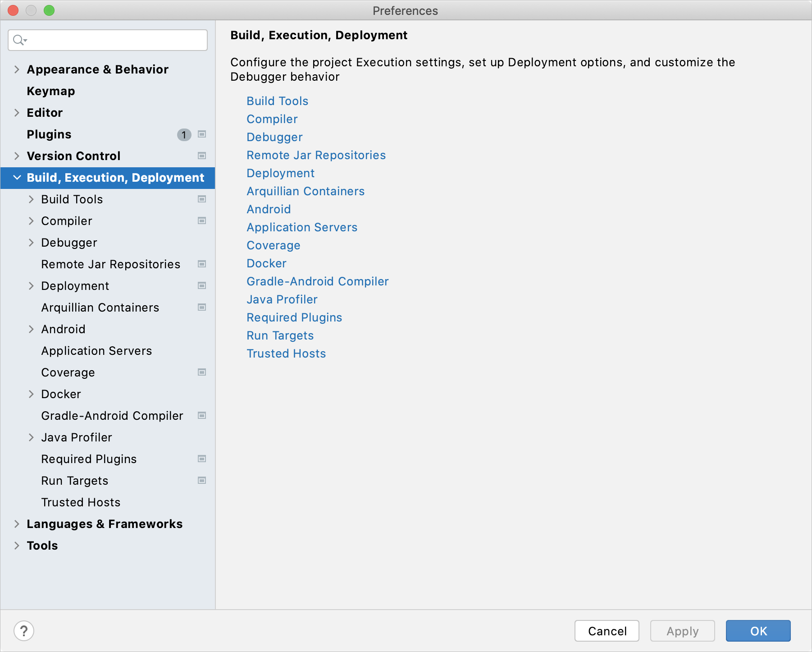Viewport: 812px width, 652px height.
Task: Expand the Tools section
Action: 17,546
